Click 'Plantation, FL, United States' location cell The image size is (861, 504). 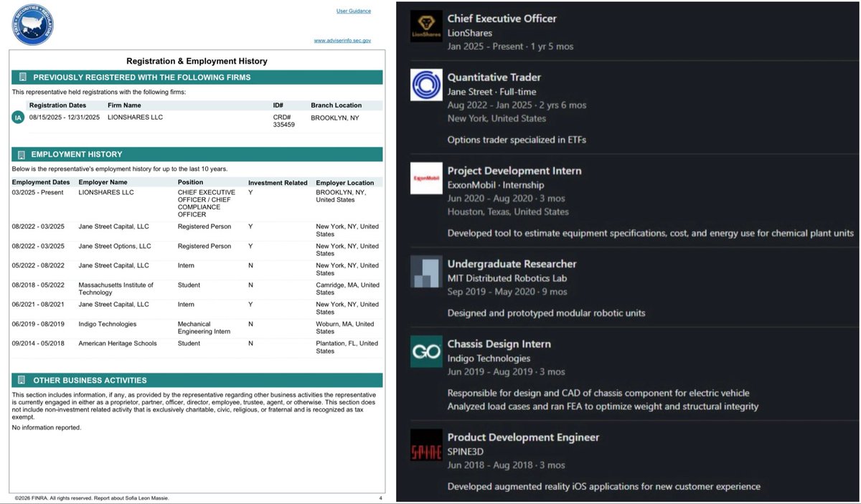[x=347, y=347]
